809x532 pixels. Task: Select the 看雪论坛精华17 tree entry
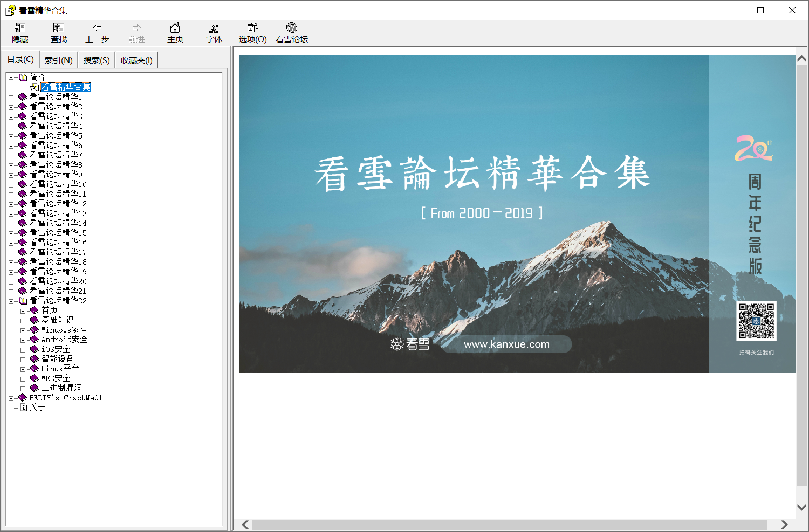click(58, 252)
